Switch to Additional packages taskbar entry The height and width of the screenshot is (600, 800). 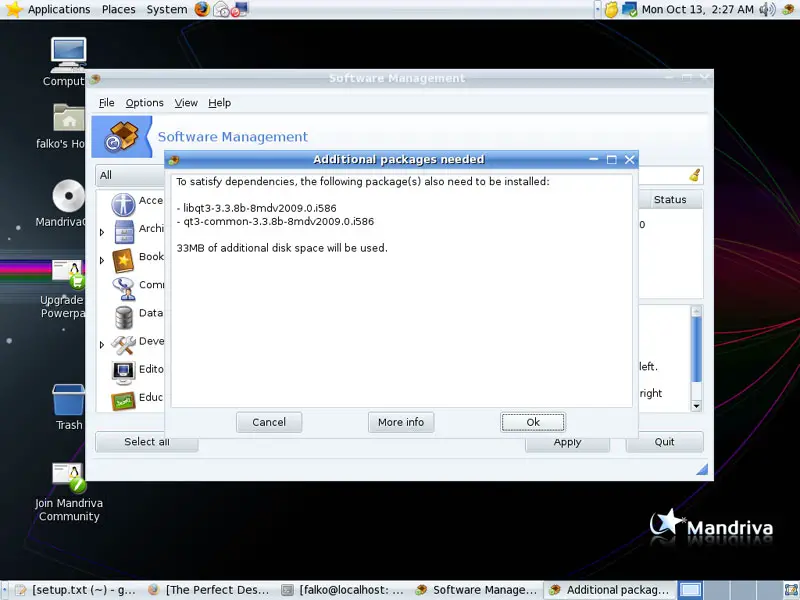pyautogui.click(x=609, y=590)
